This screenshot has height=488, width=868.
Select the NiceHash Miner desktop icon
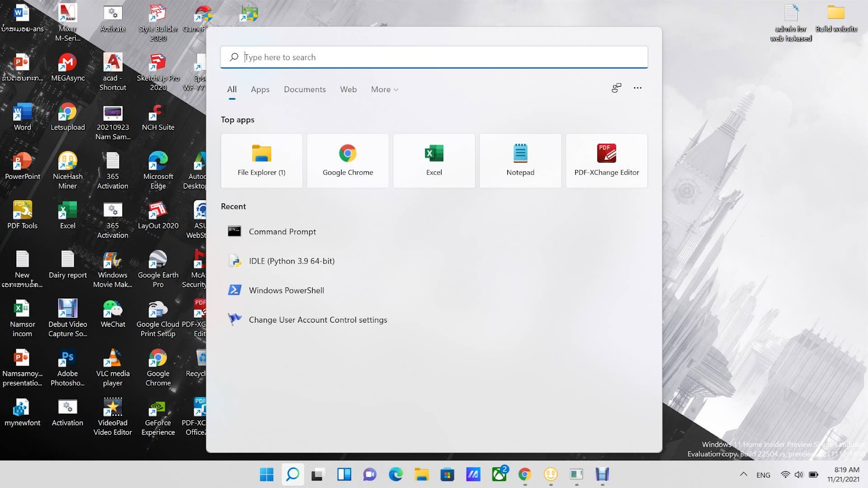[x=68, y=171]
